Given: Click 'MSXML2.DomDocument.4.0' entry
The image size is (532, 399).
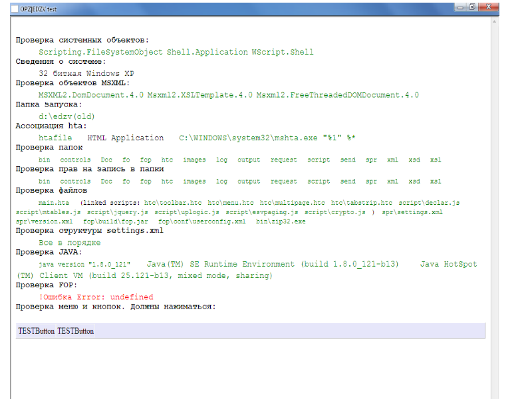Looking at the screenshot, I should click(91, 95).
